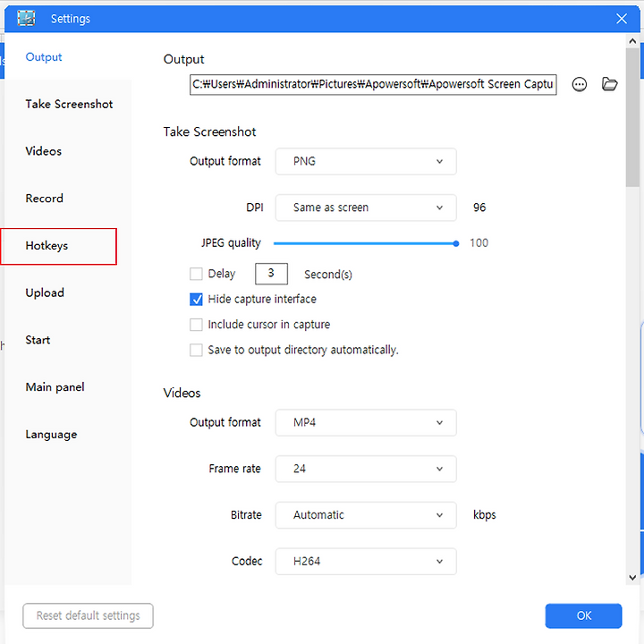Viewport: 644px width, 644px height.
Task: Open the Frame rate 24 dropdown
Action: click(x=366, y=469)
